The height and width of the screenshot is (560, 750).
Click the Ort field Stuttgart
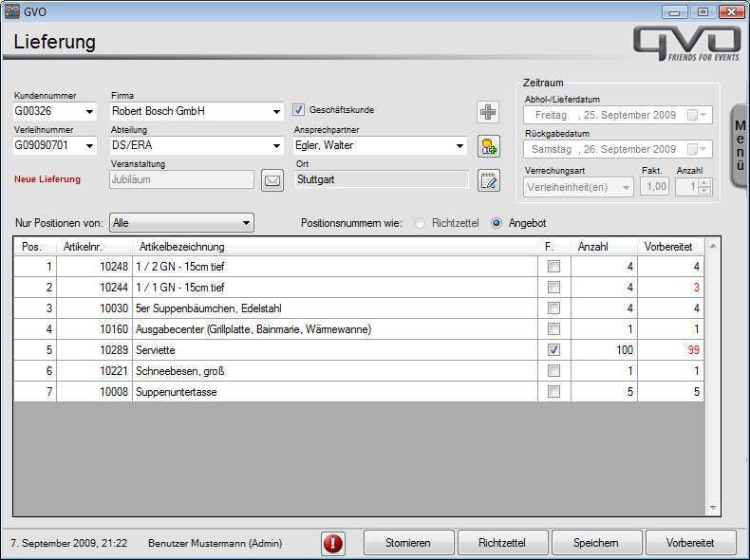tap(382, 179)
